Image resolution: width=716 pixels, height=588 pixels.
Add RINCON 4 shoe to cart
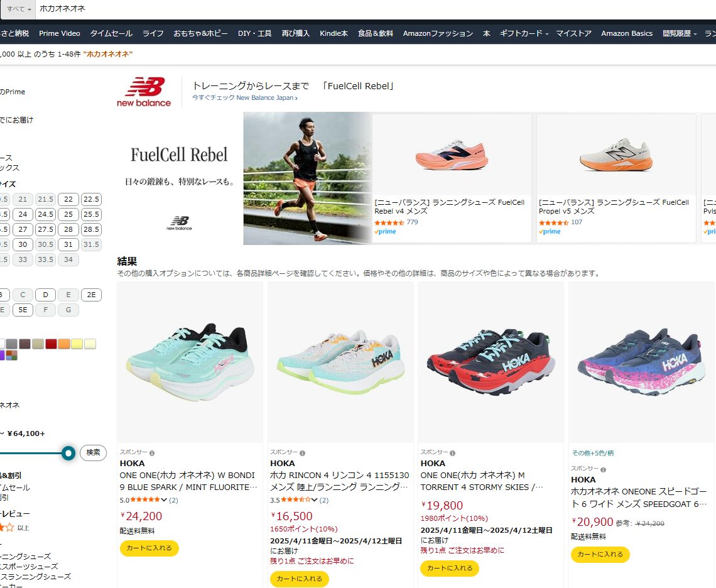pyautogui.click(x=300, y=579)
